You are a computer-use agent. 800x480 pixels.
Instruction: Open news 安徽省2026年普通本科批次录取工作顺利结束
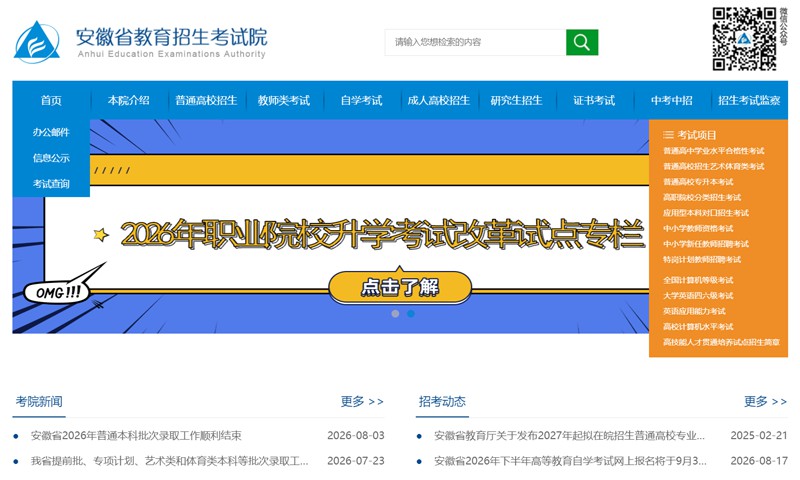(x=136, y=436)
